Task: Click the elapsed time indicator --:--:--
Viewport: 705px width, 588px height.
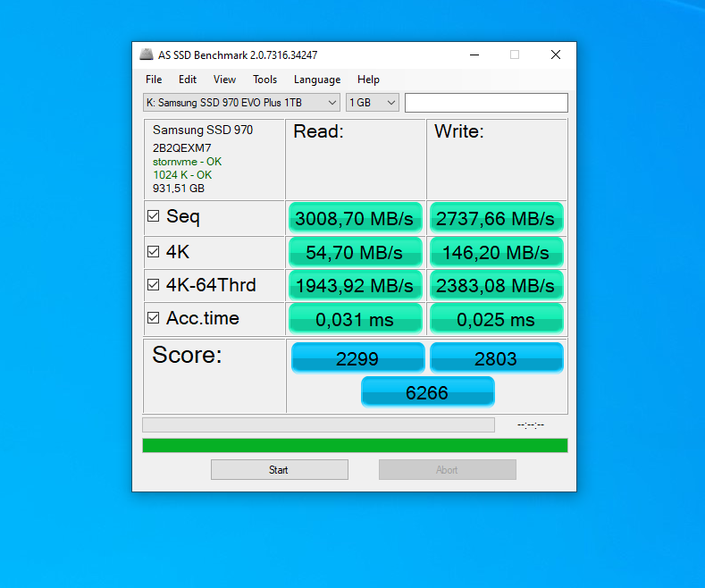Action: 531,424
